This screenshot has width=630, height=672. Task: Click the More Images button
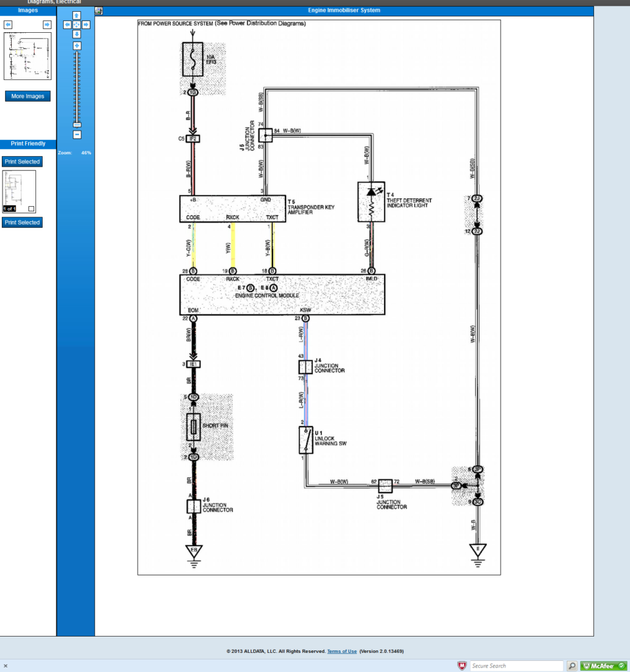coord(28,96)
